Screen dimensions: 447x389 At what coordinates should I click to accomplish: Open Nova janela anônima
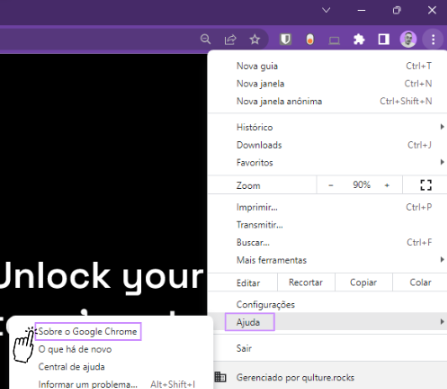327,101
